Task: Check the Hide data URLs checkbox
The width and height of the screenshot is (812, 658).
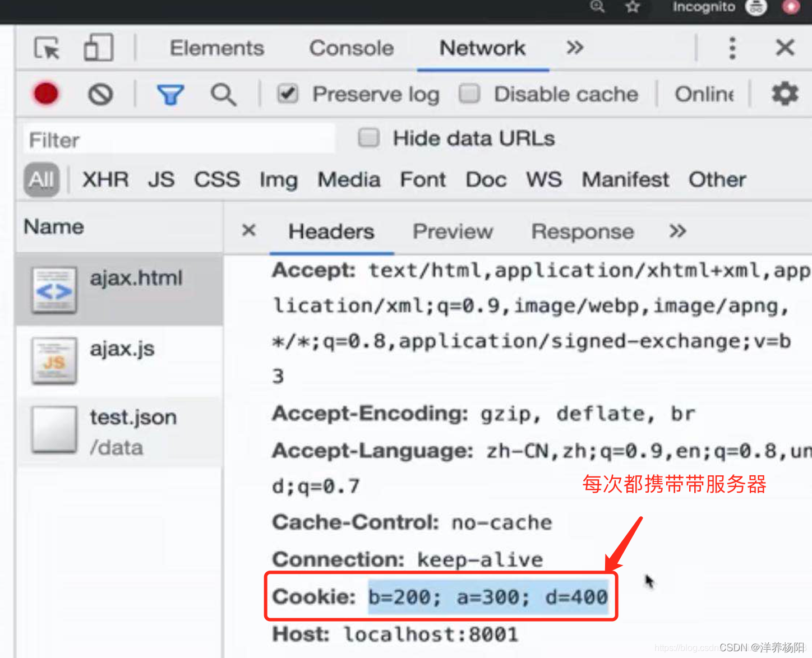Action: point(368,137)
